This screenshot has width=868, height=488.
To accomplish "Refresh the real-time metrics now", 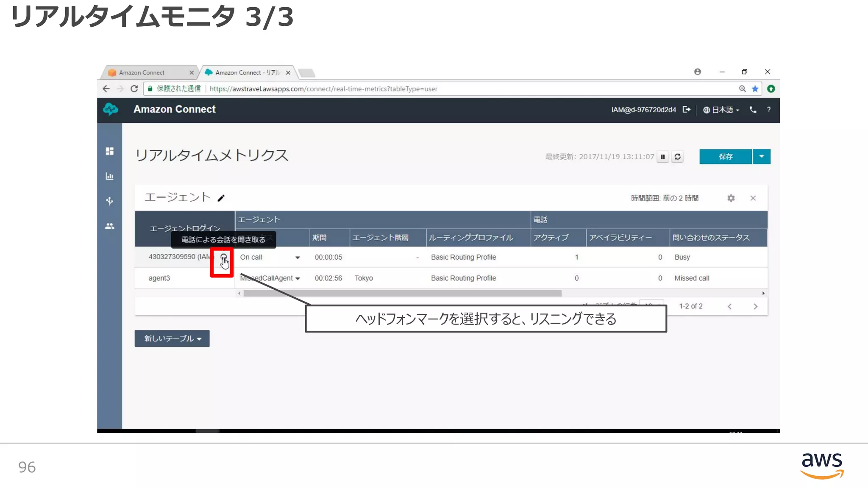I will pyautogui.click(x=678, y=157).
